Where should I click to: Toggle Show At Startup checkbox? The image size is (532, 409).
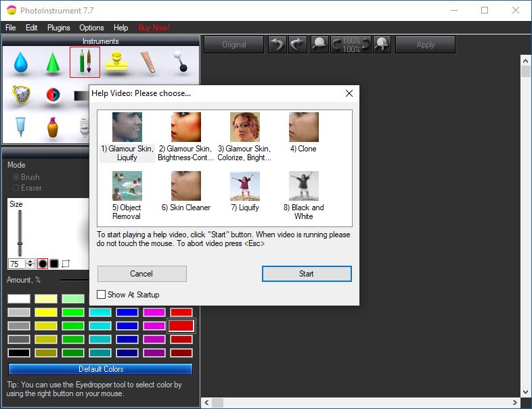pyautogui.click(x=101, y=294)
